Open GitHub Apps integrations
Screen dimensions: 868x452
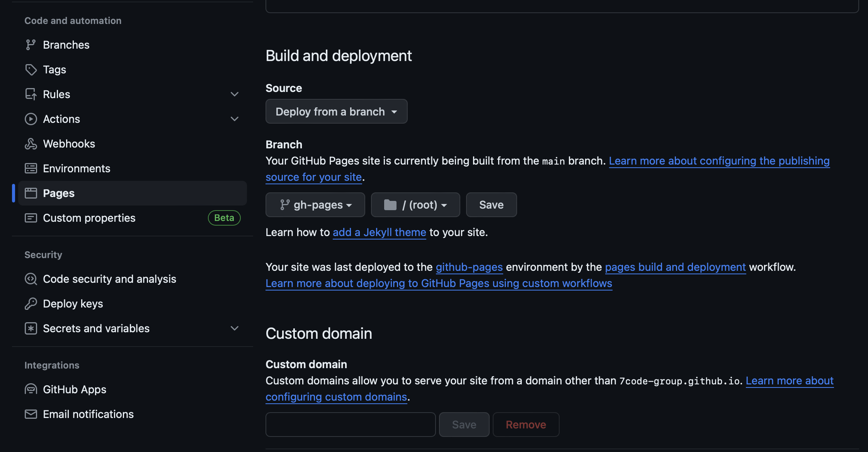click(x=133, y=389)
